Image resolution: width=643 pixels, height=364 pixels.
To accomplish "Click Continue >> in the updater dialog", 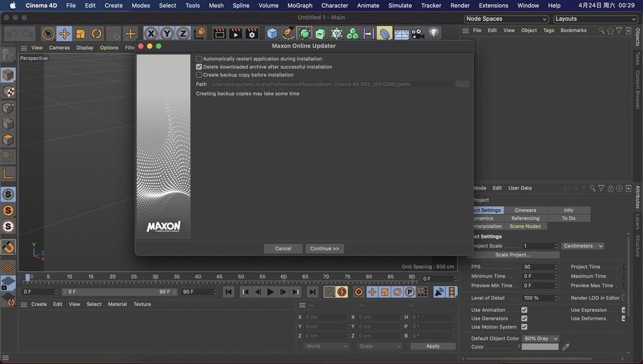I will coord(325,249).
